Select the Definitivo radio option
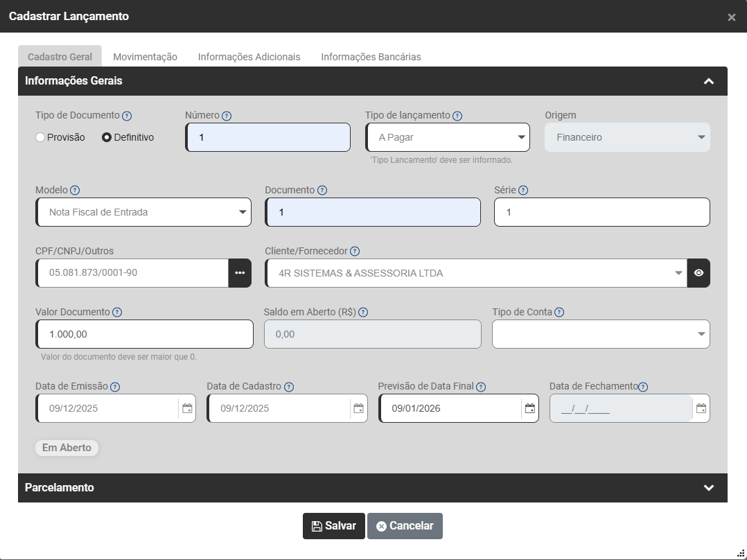This screenshot has height=560, width=747. [107, 137]
